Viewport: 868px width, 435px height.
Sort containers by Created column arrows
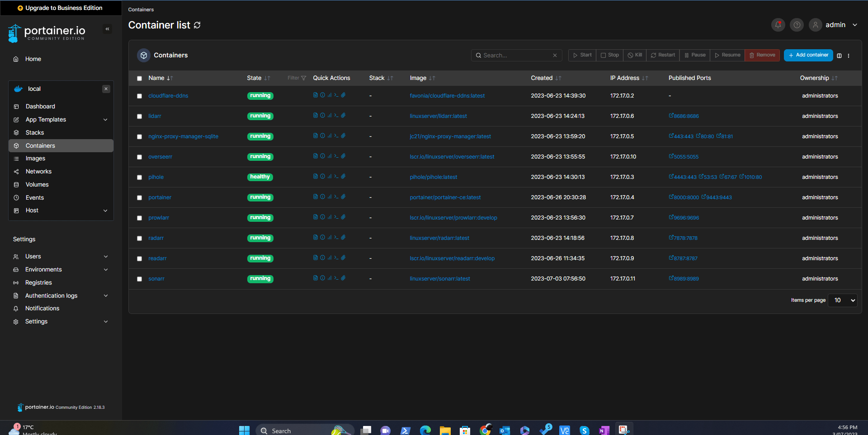558,78
